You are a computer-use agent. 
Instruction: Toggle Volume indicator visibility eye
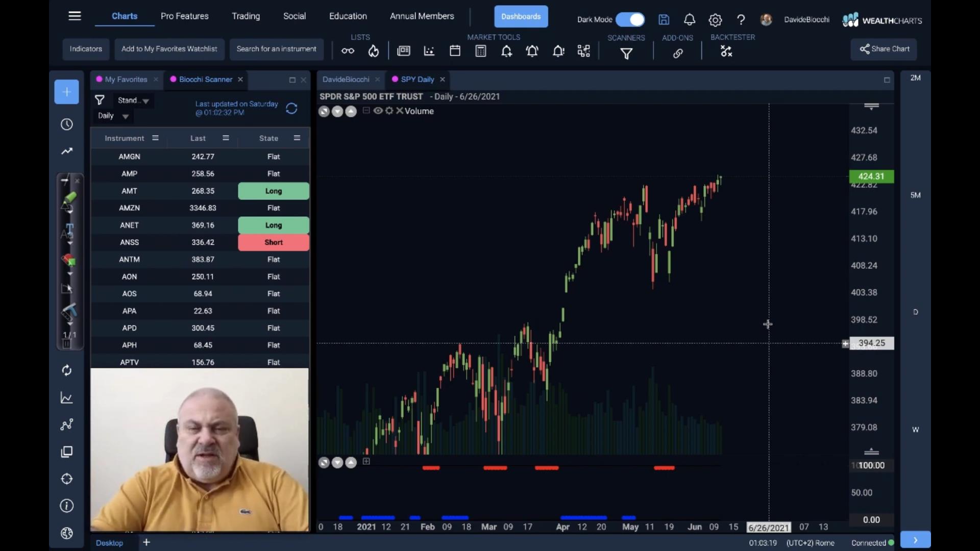click(378, 111)
